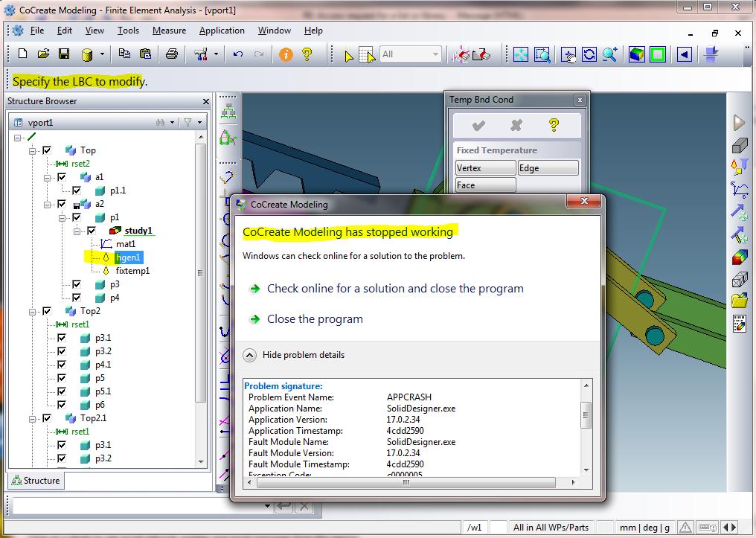Click the Print icon in the toolbar
The height and width of the screenshot is (538, 756).
(172, 54)
